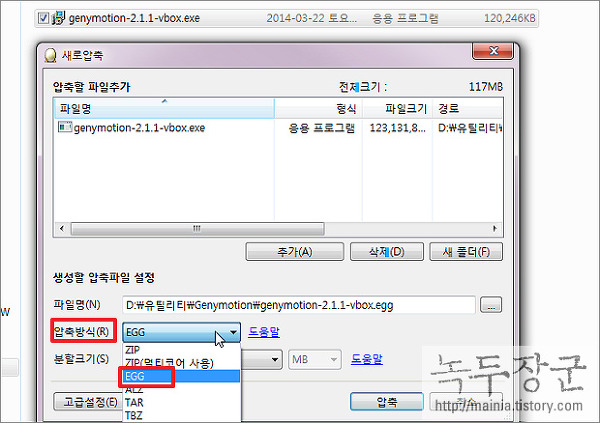600x423 pixels.
Task: Open the MB unit dropdown
Action: tap(315, 359)
